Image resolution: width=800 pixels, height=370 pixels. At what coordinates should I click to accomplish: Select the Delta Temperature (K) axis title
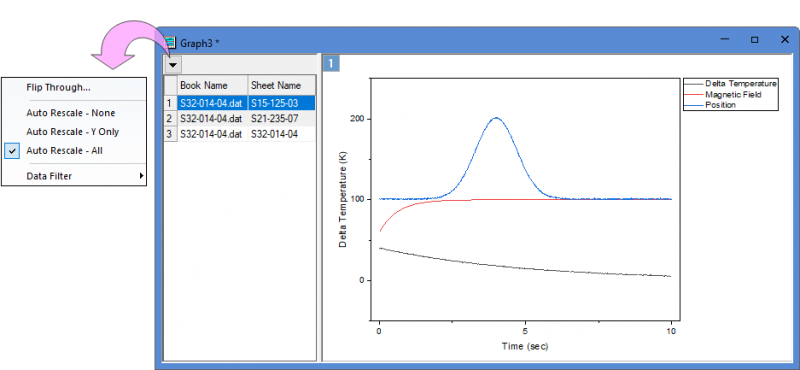343,200
